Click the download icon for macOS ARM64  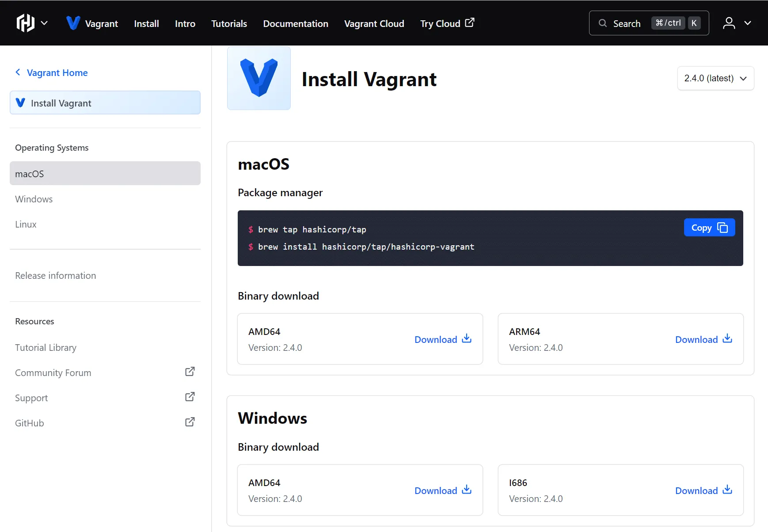(727, 338)
